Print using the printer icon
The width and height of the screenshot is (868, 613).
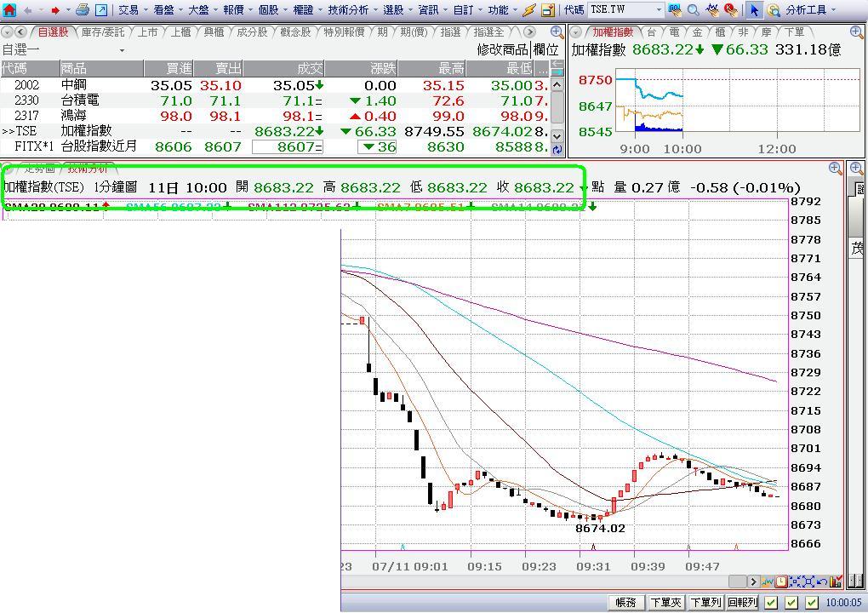[83, 9]
